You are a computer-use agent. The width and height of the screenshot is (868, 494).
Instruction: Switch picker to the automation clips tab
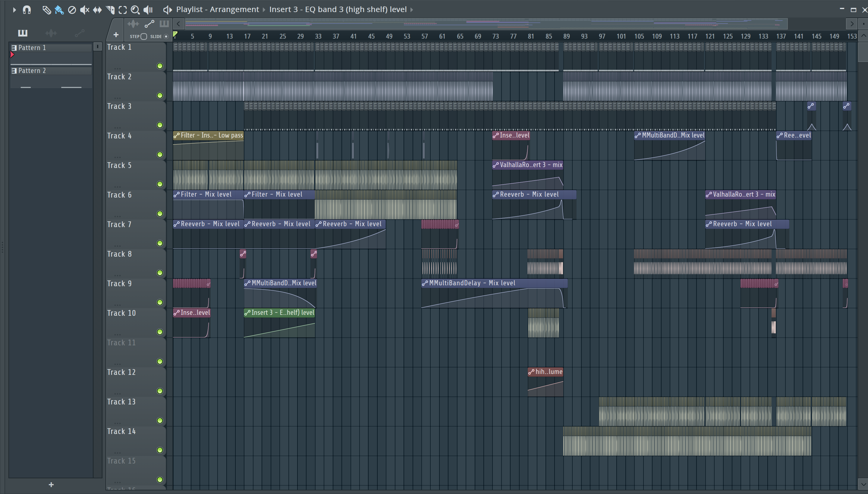click(x=80, y=33)
